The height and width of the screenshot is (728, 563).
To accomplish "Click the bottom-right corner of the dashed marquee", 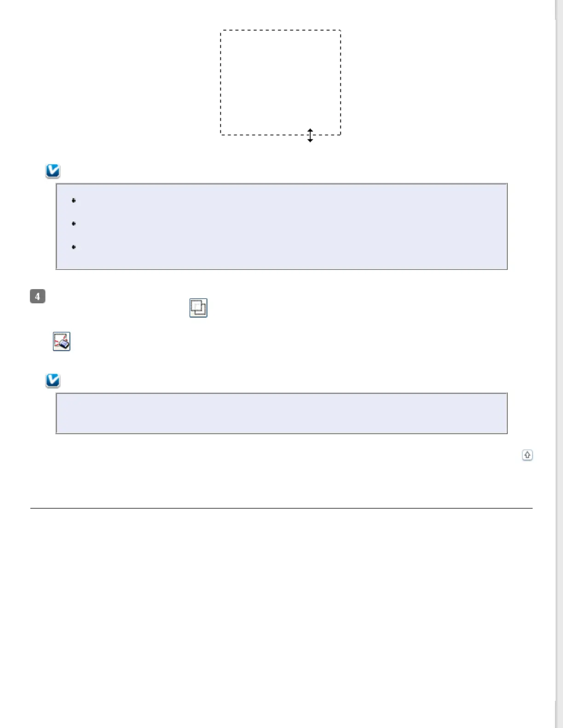I will (340, 135).
